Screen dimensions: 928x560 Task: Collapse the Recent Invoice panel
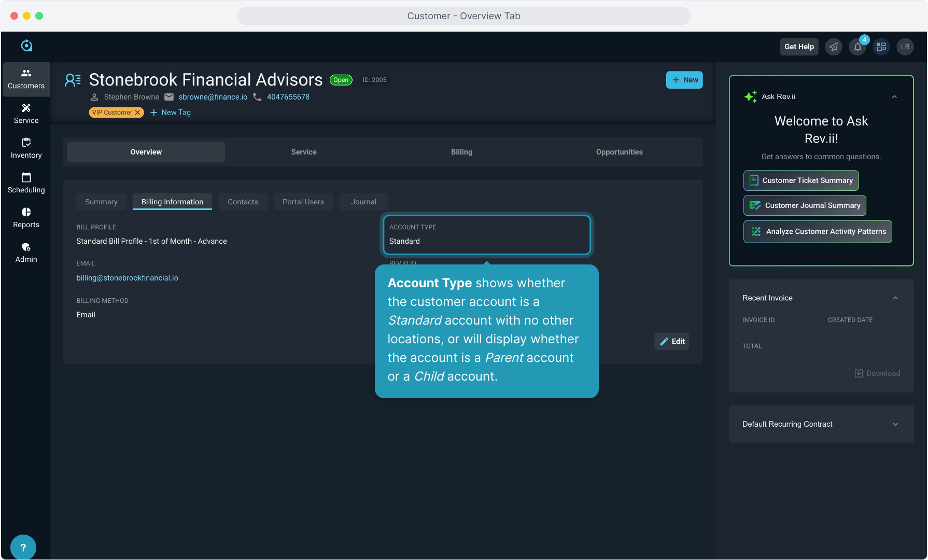[x=895, y=298]
